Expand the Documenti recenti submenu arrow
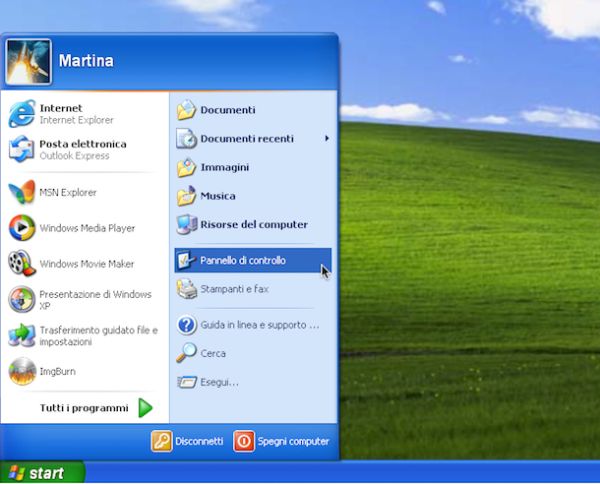The height and width of the screenshot is (484, 600). click(x=326, y=139)
